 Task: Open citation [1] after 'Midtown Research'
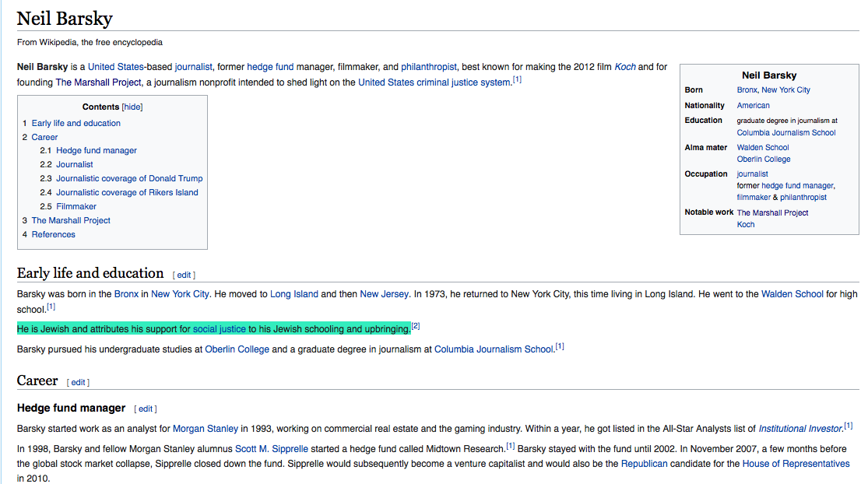tap(511, 446)
